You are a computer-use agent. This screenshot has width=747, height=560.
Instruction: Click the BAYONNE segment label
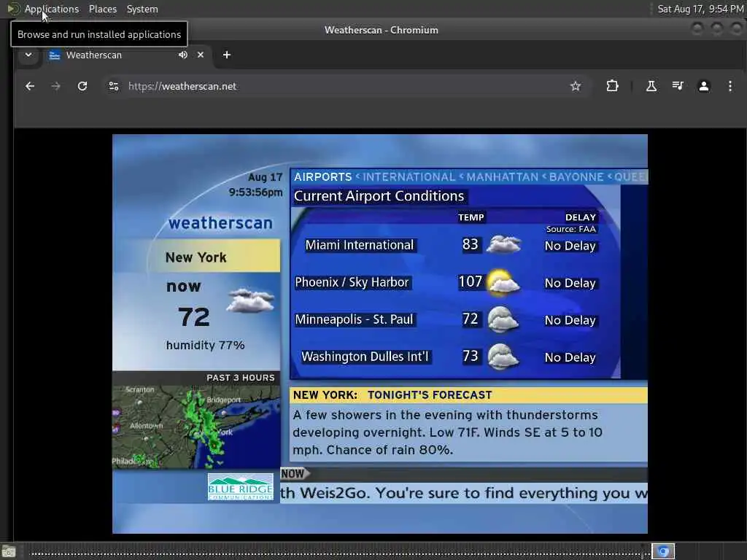(x=576, y=177)
